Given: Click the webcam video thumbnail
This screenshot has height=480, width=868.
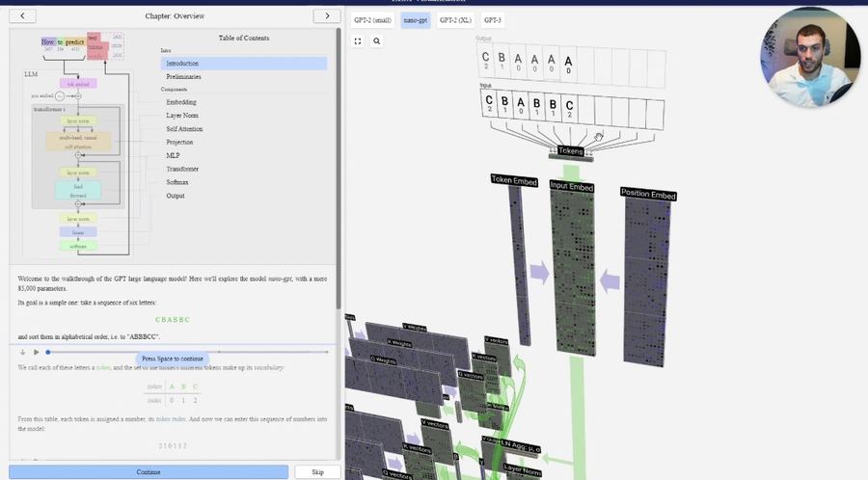Looking at the screenshot, I should click(x=809, y=57).
